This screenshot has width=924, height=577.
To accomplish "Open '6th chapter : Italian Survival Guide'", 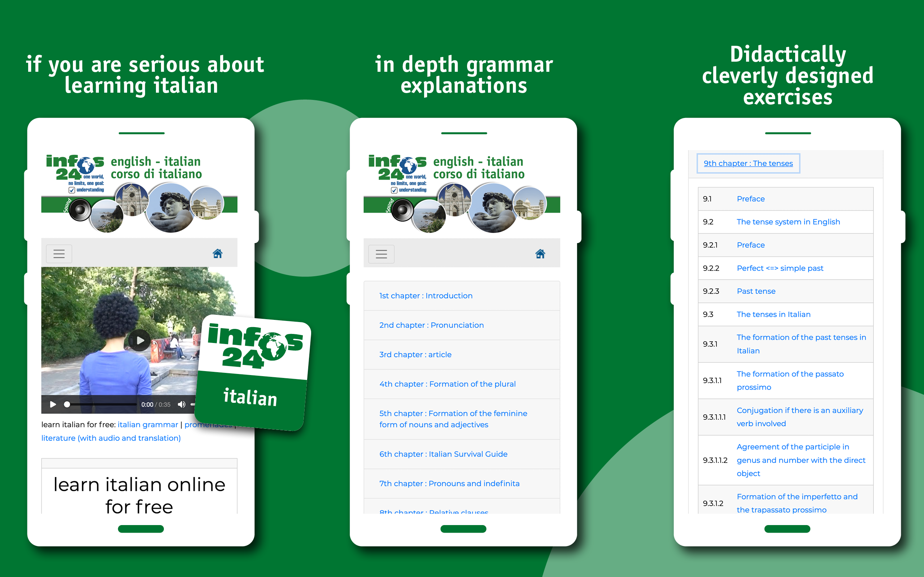I will point(443,454).
